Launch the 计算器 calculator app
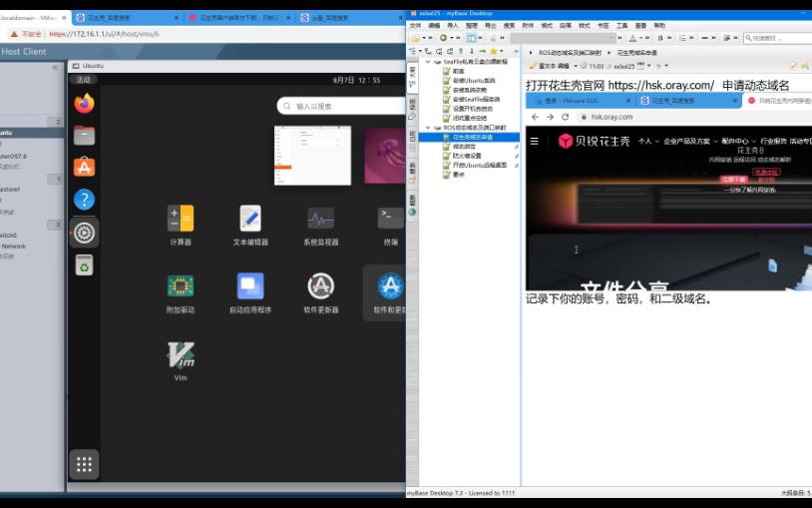This screenshot has height=508, width=812. coord(181,225)
